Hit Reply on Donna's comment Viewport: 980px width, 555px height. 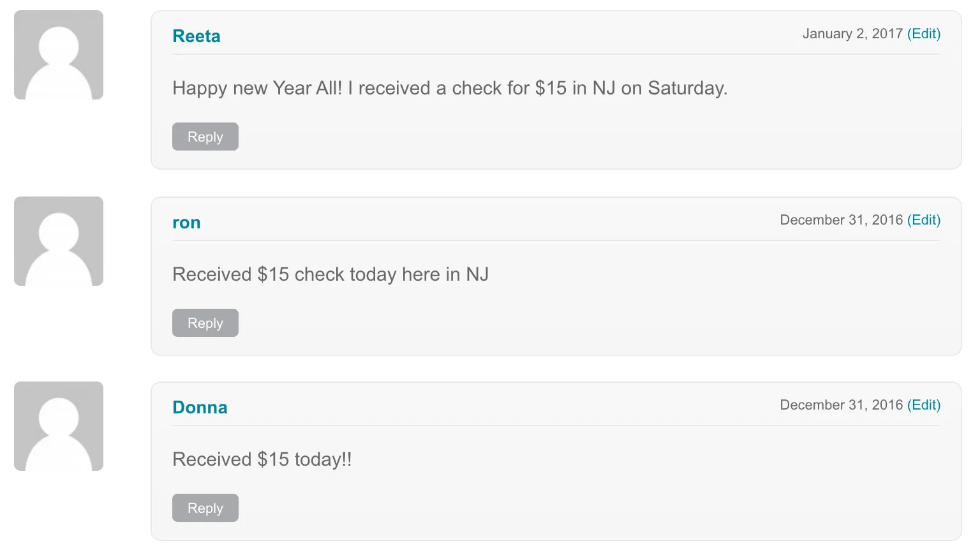point(205,508)
